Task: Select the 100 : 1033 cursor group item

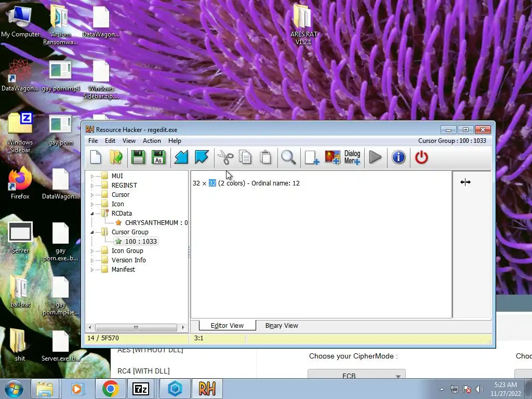Action: [x=141, y=242]
